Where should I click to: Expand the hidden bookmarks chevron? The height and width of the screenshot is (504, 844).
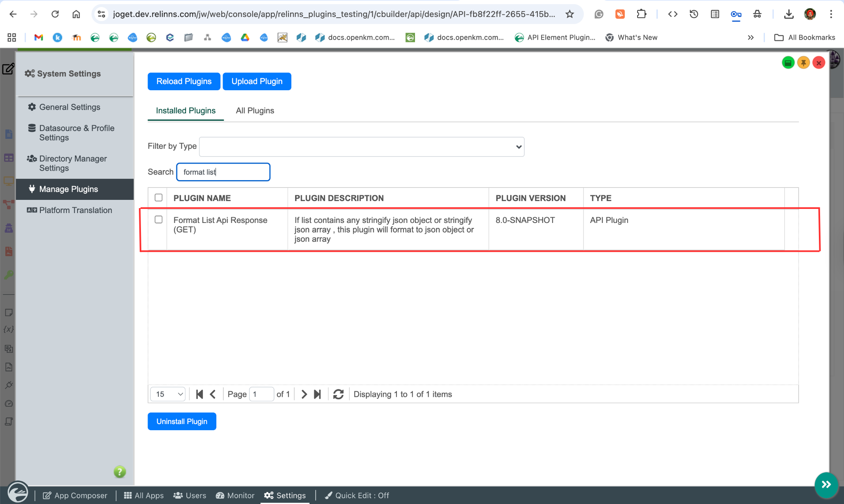(750, 38)
